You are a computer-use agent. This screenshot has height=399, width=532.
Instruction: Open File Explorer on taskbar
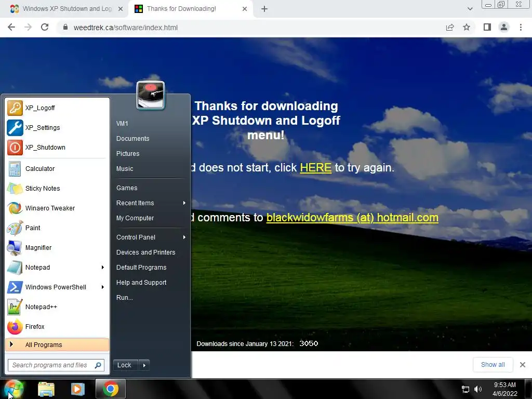pyautogui.click(x=46, y=389)
